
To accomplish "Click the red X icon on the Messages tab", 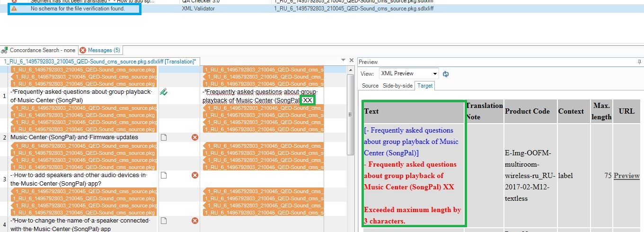I will 83,50.
